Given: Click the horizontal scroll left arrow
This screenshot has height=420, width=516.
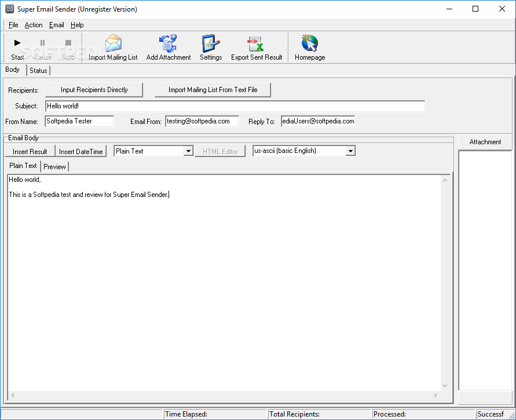Looking at the screenshot, I should pos(13,395).
